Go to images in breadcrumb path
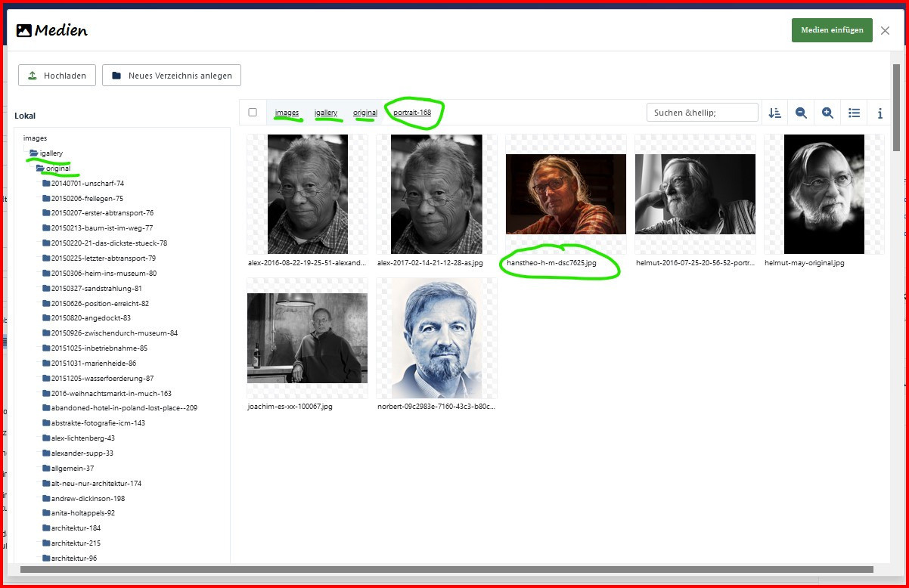This screenshot has height=588, width=909. coord(287,113)
